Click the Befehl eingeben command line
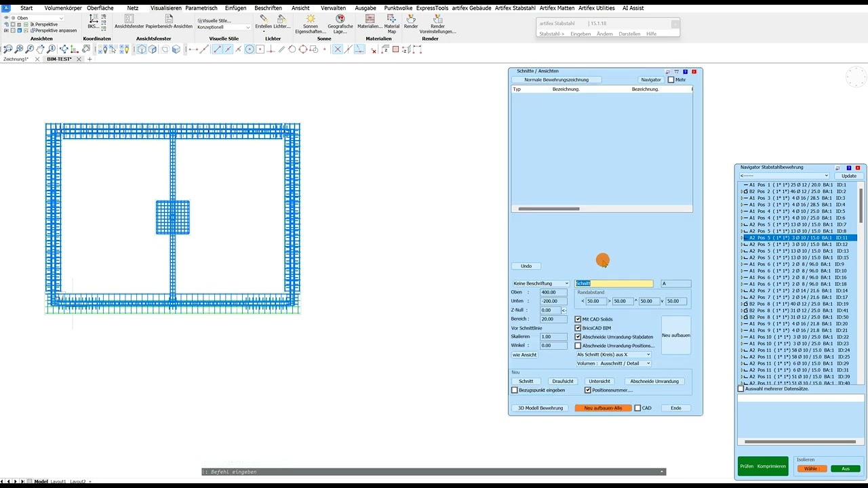Viewport: 868px width, 488px height. 434,472
